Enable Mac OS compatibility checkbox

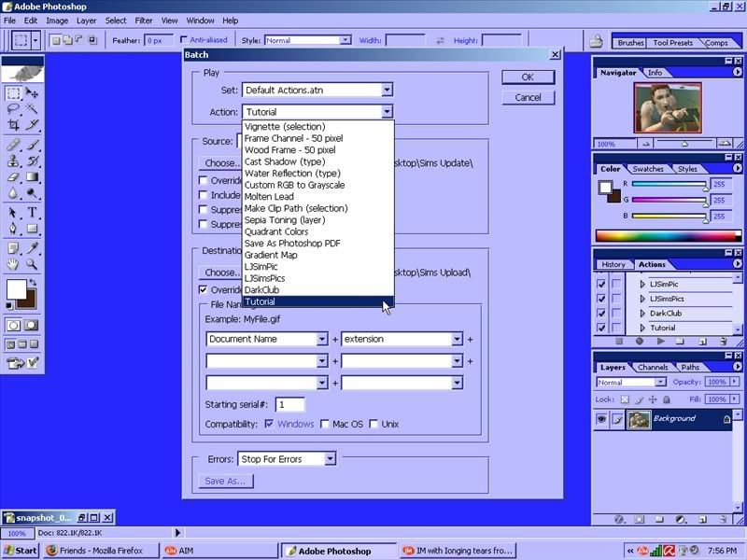[x=325, y=424]
